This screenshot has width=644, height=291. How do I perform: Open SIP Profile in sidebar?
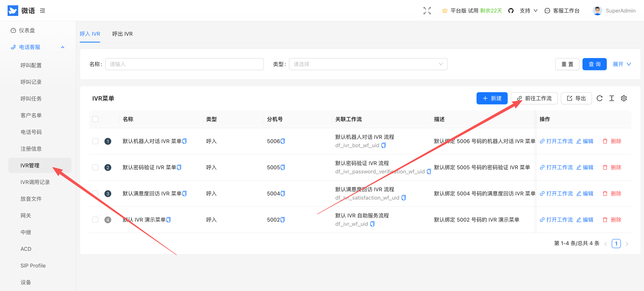(33, 266)
